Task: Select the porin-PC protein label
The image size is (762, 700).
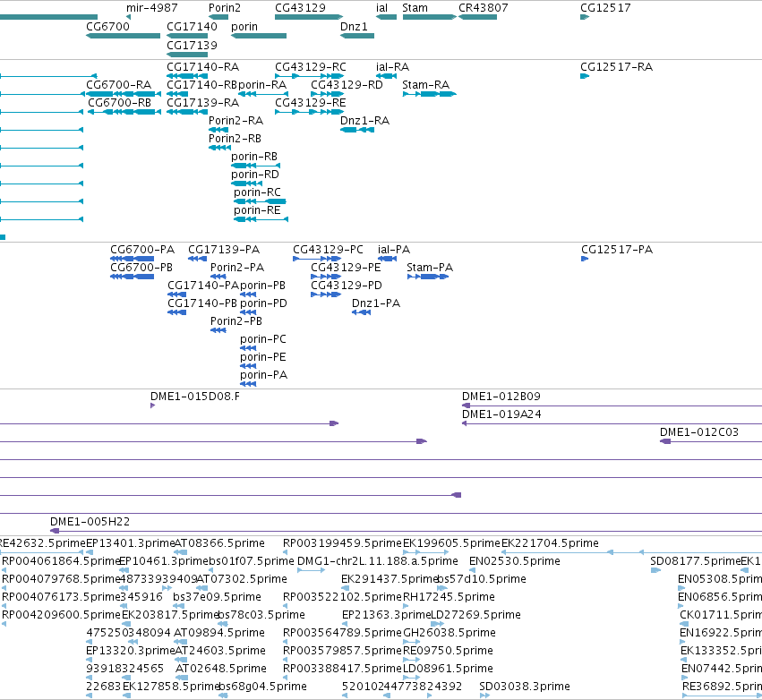Action: [x=263, y=339]
